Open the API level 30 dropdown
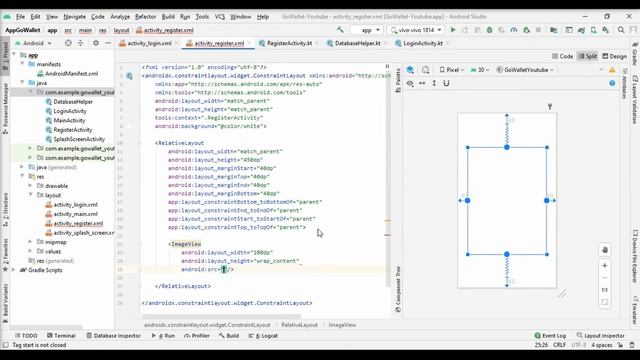Viewport: 640px width, 360px height. click(480, 70)
